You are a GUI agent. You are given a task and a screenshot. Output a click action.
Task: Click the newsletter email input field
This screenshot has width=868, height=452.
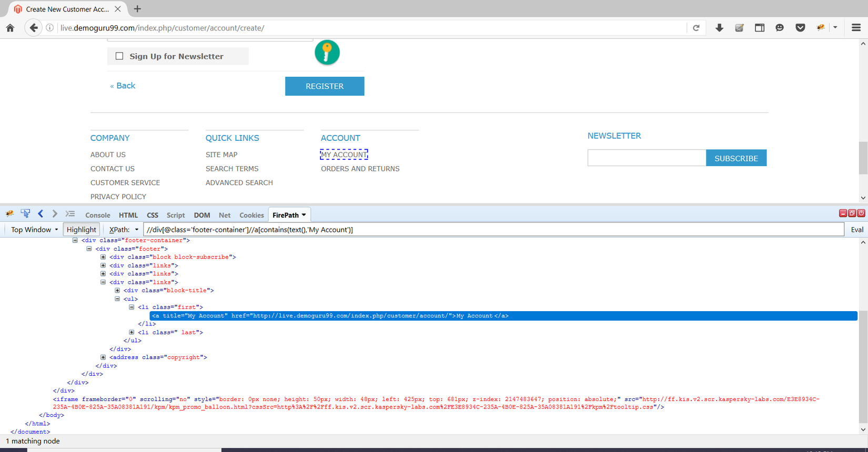(x=647, y=158)
